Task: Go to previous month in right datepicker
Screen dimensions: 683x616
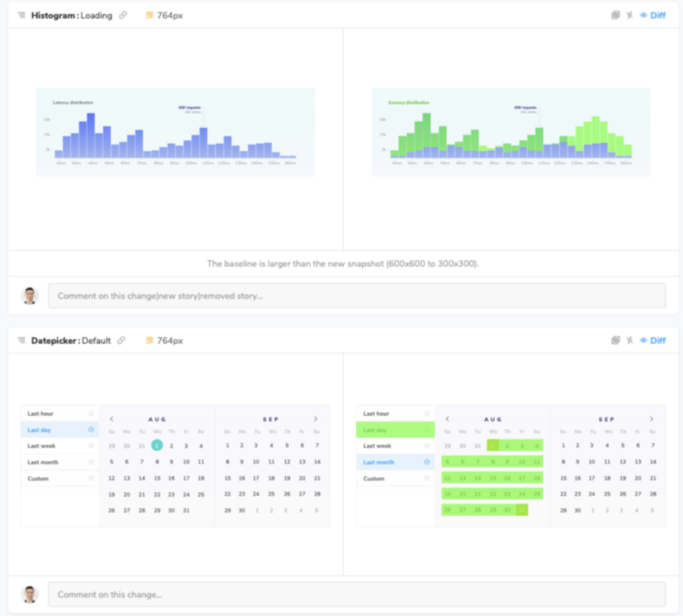Action: pyautogui.click(x=447, y=419)
